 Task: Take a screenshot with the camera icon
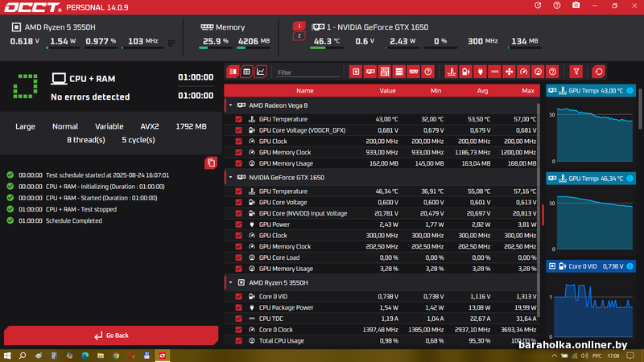click(x=576, y=6)
